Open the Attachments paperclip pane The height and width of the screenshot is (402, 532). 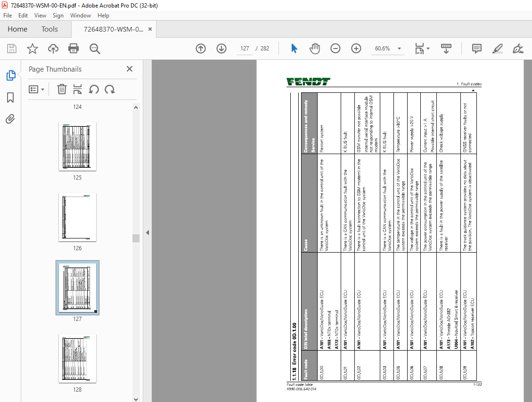click(10, 119)
